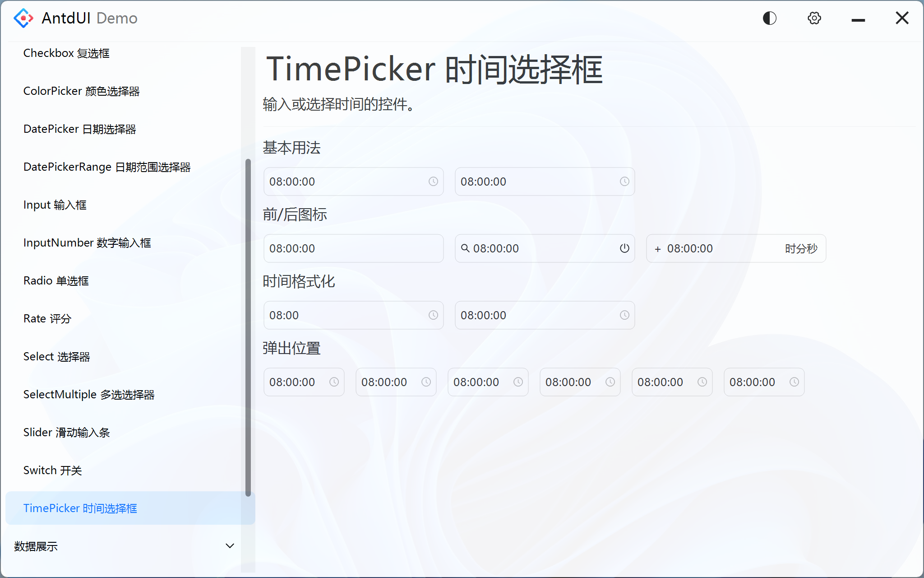Open the DatePicker 日期选择器 page
924x578 pixels.
(80, 129)
